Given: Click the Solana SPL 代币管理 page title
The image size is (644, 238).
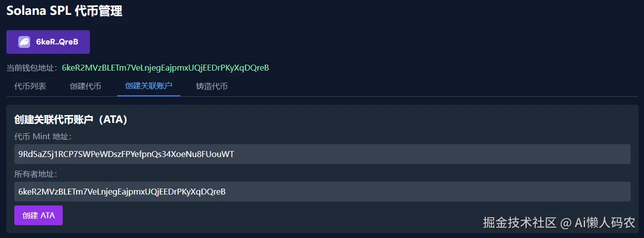Looking at the screenshot, I should point(64,11).
